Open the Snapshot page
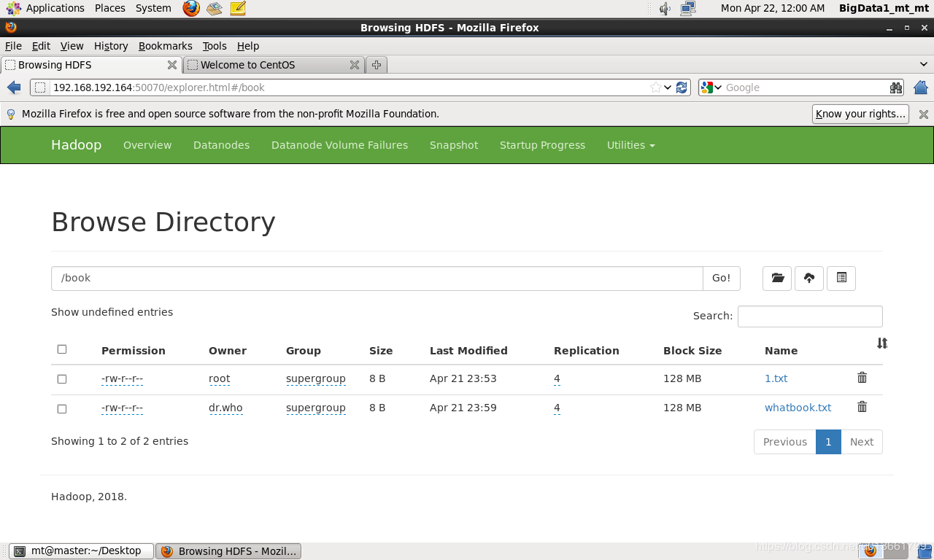 point(454,145)
